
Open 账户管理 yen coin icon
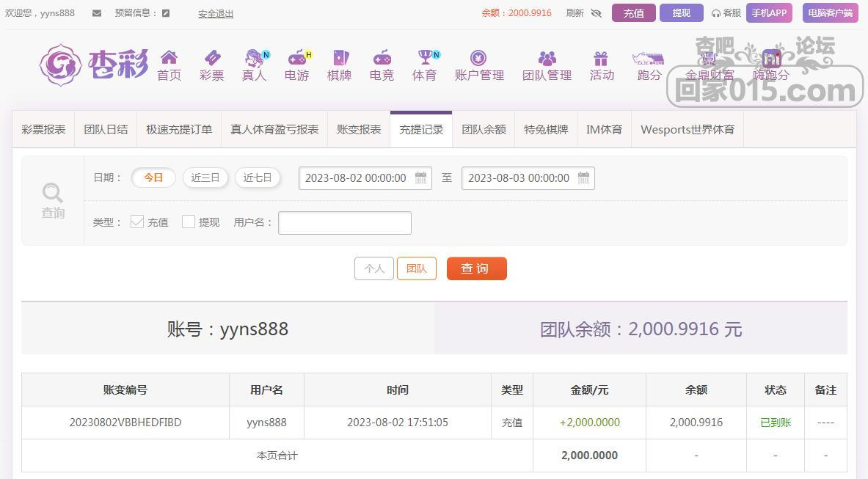(x=478, y=57)
